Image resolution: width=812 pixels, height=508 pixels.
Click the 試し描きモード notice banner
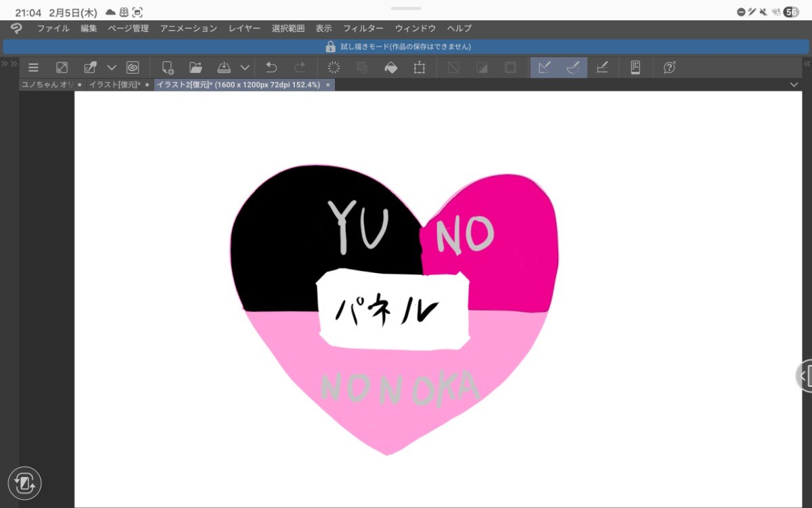pyautogui.click(x=406, y=47)
